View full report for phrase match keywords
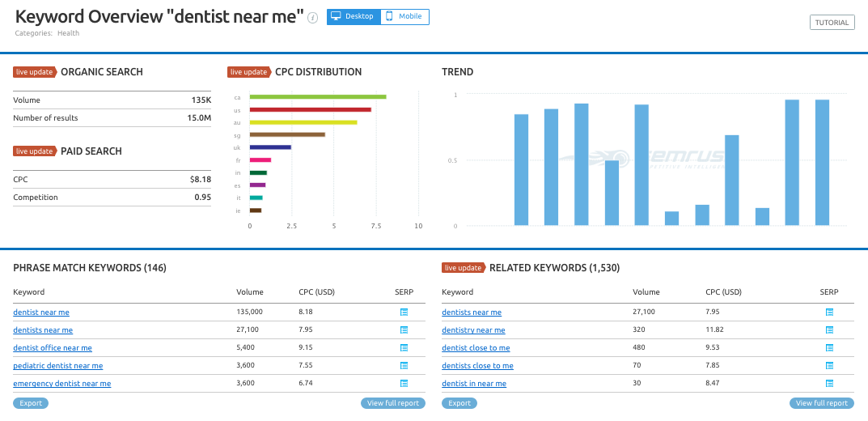 coord(393,403)
